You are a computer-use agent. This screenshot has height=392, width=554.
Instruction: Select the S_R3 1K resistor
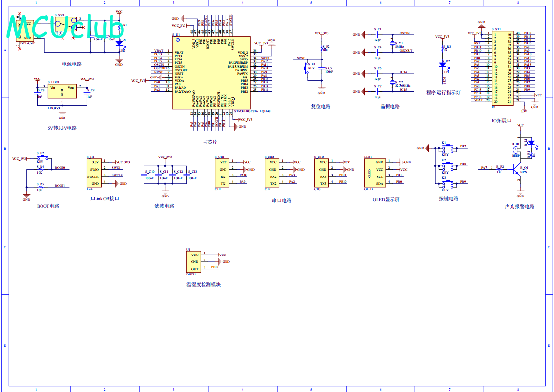pos(443,49)
